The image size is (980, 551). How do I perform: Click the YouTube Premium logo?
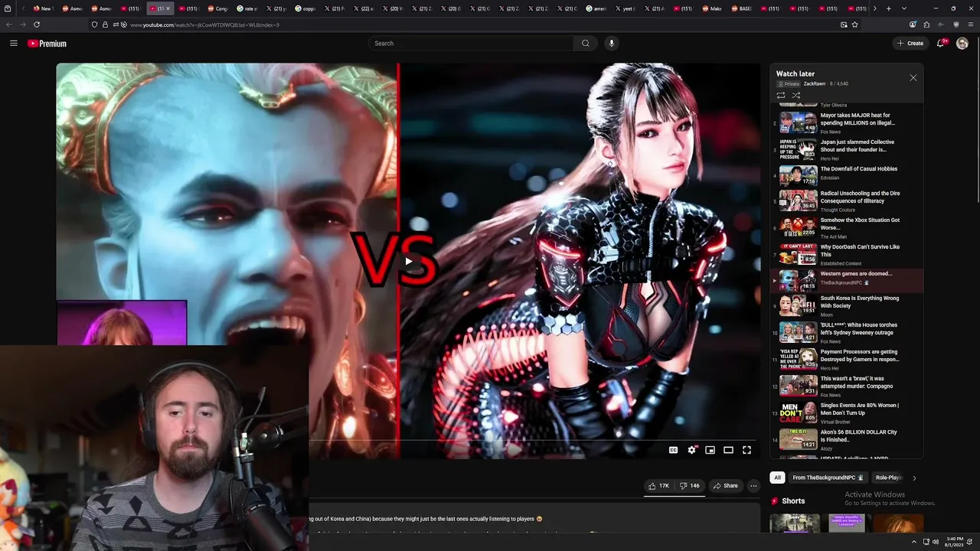pyautogui.click(x=47, y=44)
